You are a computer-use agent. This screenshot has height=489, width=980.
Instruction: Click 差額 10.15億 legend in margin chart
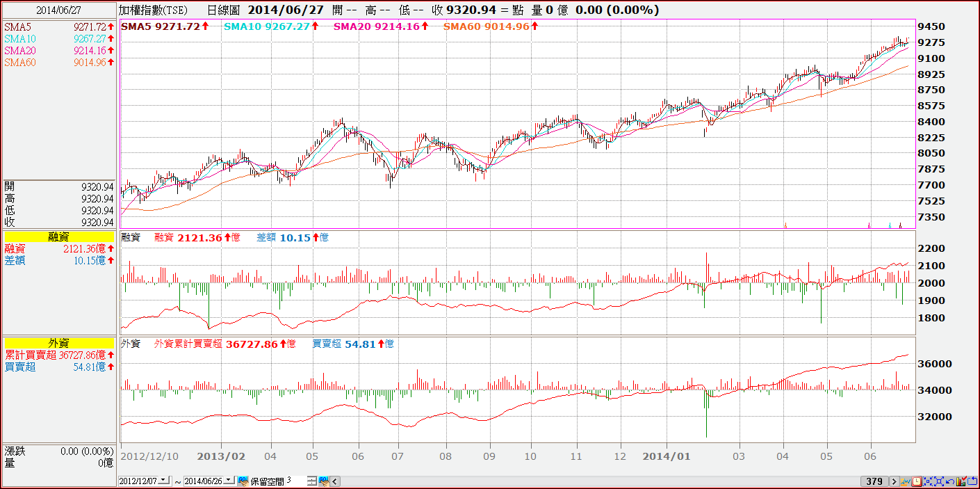(293, 238)
